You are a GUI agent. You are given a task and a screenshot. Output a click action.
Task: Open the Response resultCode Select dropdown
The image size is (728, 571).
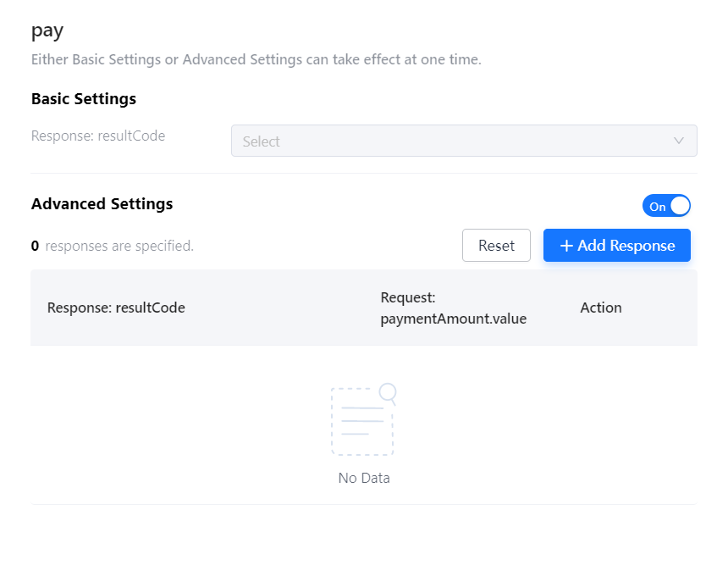point(463,141)
